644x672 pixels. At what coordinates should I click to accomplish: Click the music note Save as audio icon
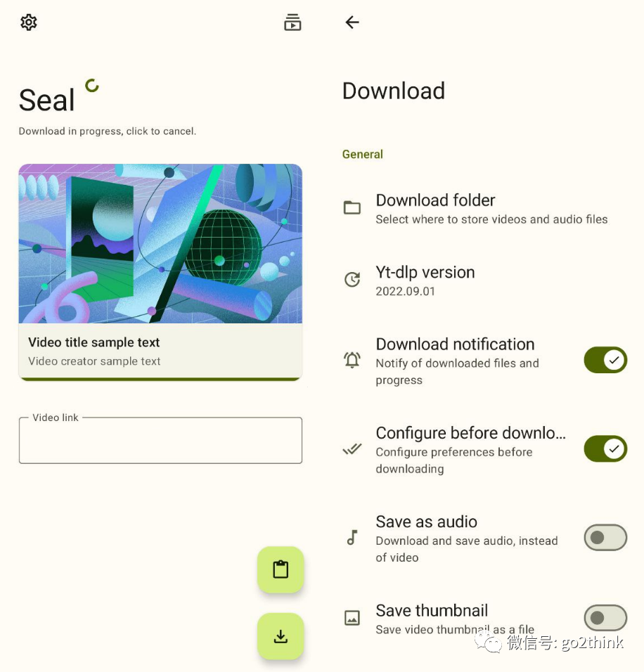click(352, 538)
